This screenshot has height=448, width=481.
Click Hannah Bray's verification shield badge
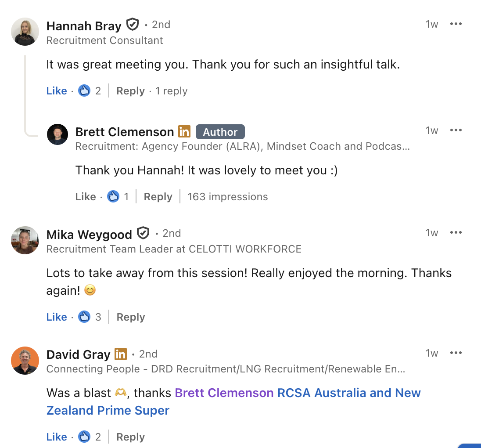[132, 25]
